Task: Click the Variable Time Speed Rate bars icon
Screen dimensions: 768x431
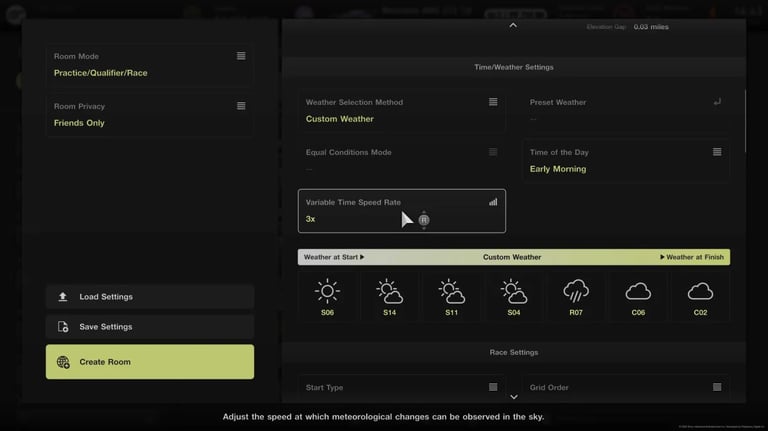Action: 493,202
